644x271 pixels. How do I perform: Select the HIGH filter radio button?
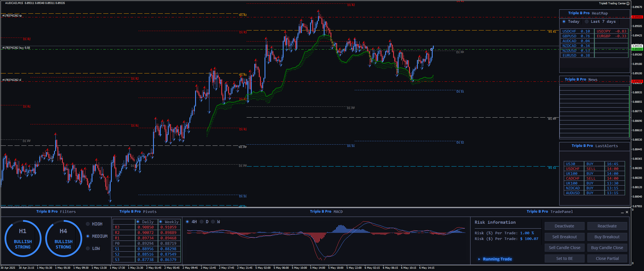click(88, 224)
